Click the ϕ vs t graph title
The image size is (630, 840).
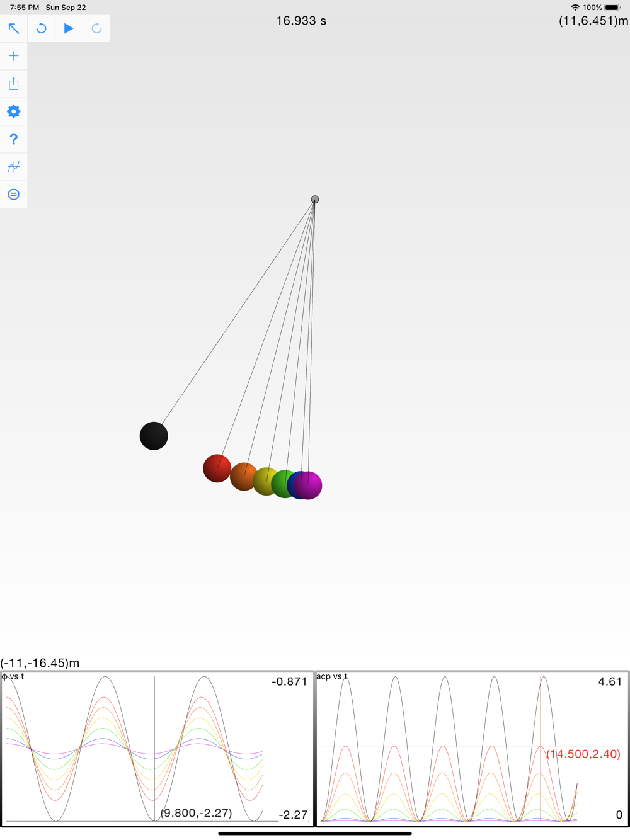click(x=13, y=676)
